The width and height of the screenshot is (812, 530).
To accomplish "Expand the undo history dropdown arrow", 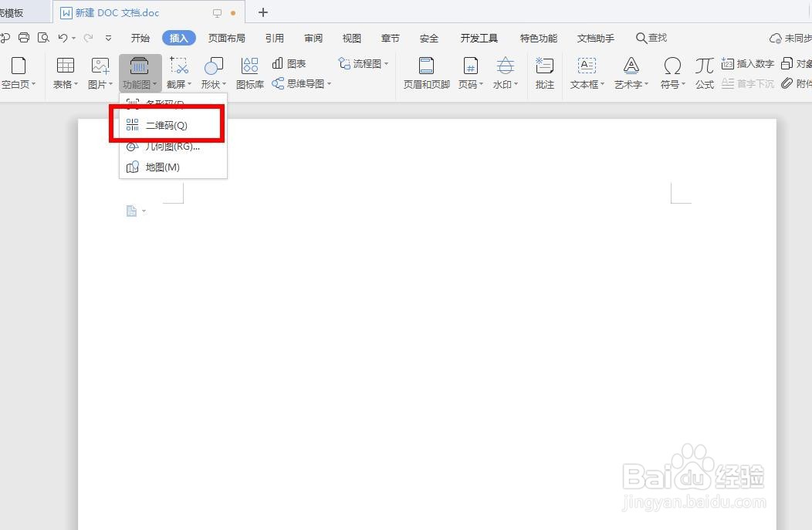I will 73,38.
